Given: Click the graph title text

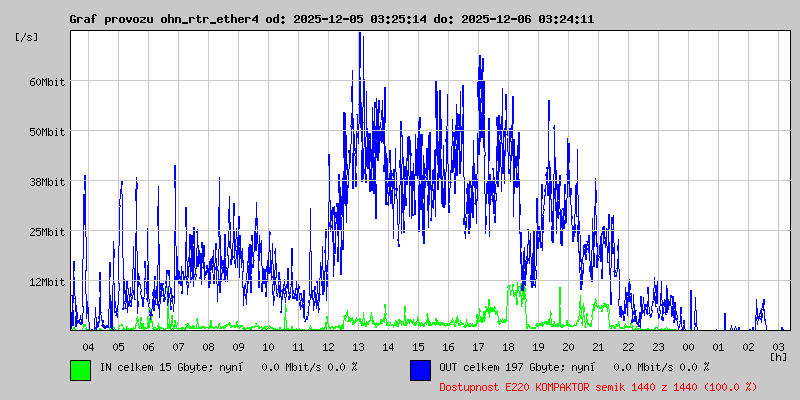Looking at the screenshot, I should tap(331, 19).
